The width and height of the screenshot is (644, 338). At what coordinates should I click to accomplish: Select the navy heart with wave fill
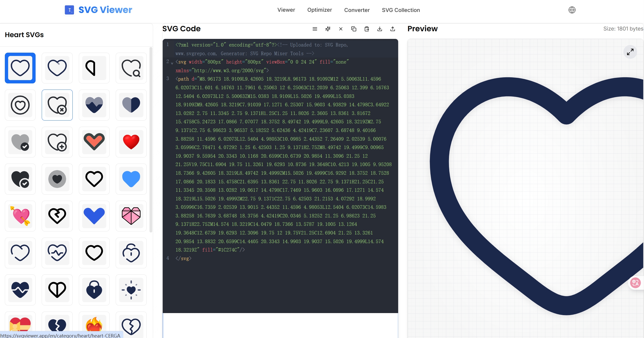94,105
